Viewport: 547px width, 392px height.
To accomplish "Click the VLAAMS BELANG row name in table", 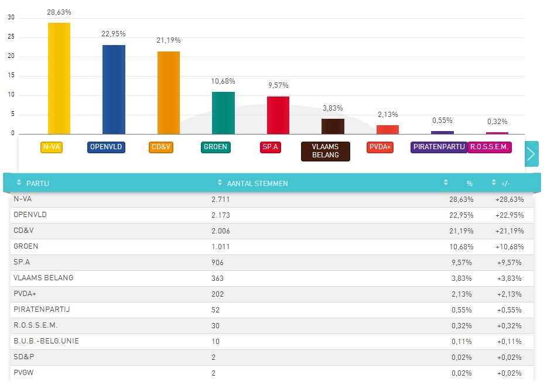I will (x=43, y=278).
